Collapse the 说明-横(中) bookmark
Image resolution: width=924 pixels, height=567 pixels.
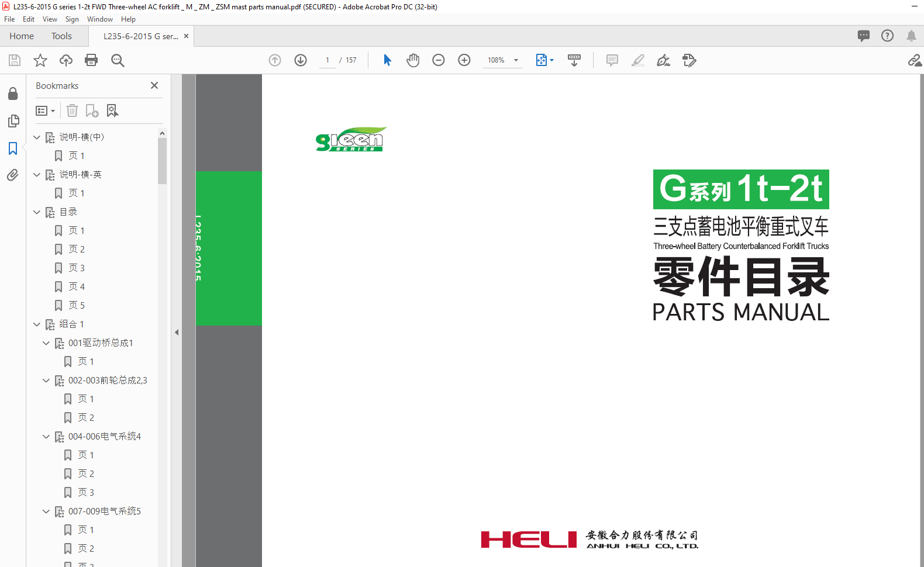(37, 137)
